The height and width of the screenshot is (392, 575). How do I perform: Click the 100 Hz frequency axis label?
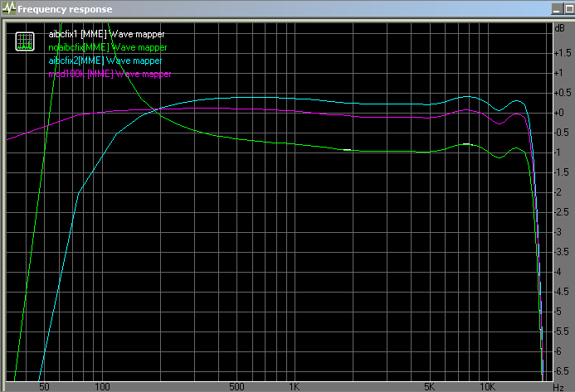tap(102, 387)
